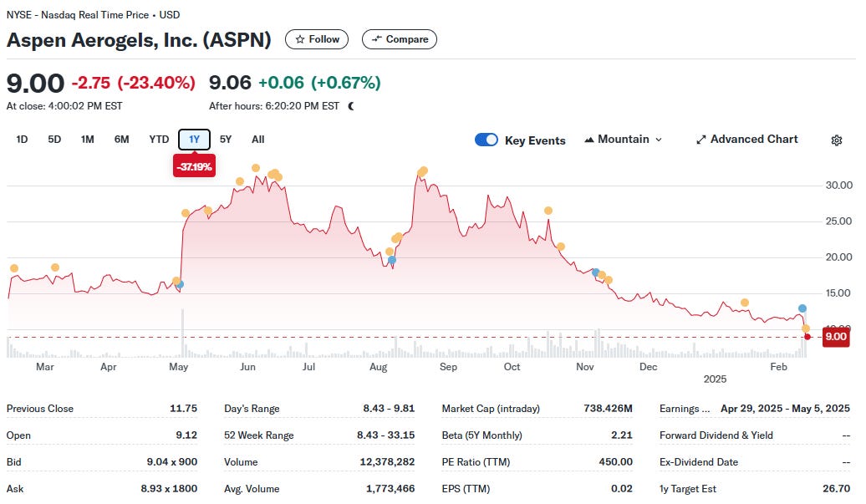Viewport: 866px width, 504px height.
Task: Click the Compare arrows icon
Action: coord(377,39)
